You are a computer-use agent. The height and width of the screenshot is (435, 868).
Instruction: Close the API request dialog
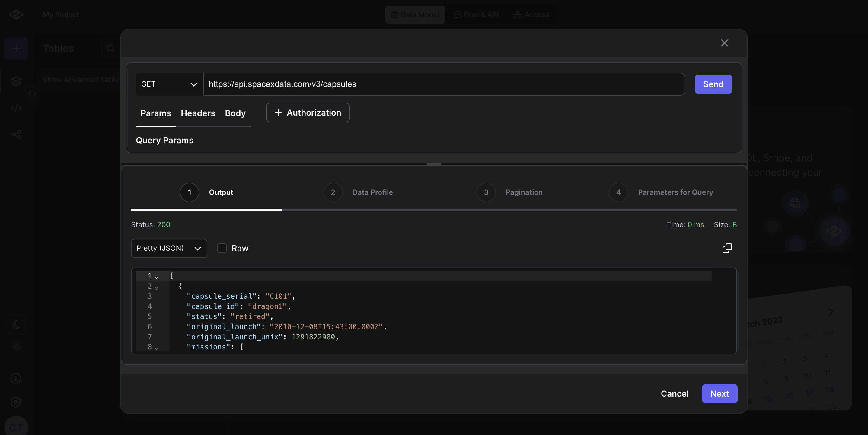coord(724,43)
